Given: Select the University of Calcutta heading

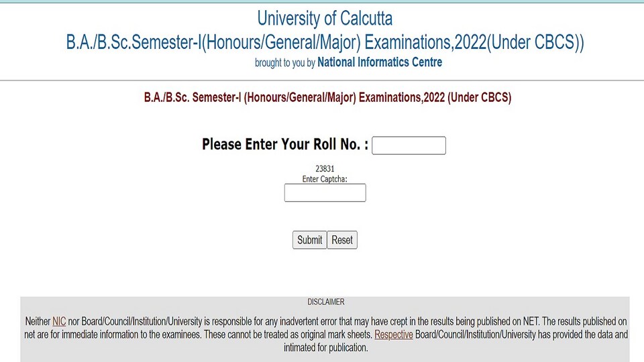Looking at the screenshot, I should pyautogui.click(x=325, y=19).
